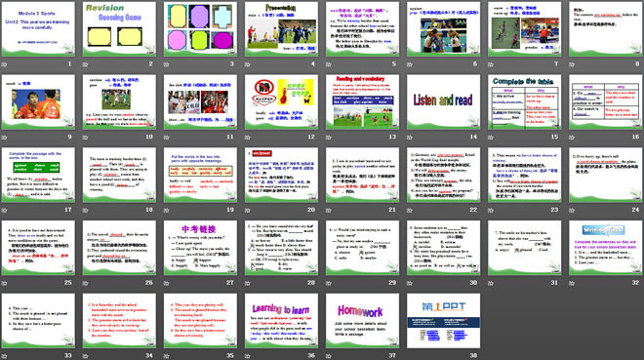The width and height of the screenshot is (644, 360).
Task: Click the animation star icon under slide 31
Action: pos(491,283)
